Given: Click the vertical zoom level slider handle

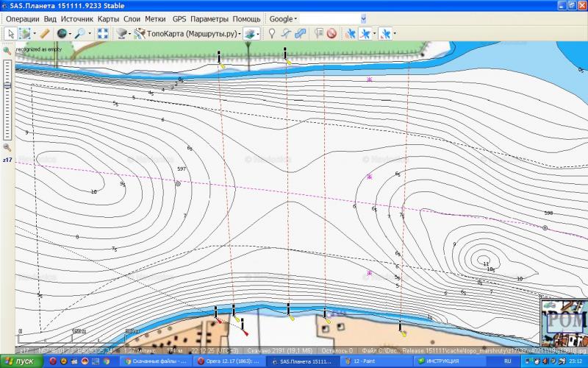Looking at the screenshot, I should click(7, 85).
